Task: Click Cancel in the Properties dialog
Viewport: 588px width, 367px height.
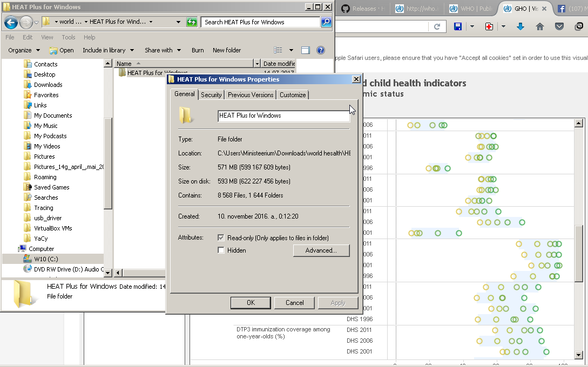Action: coord(294,303)
